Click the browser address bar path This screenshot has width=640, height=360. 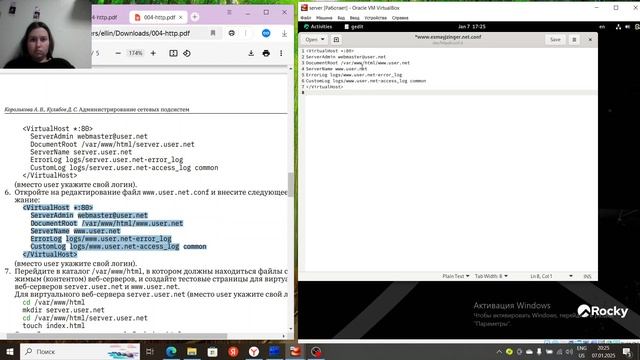click(x=141, y=33)
